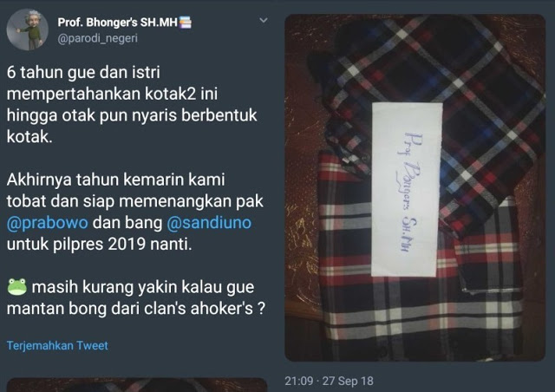
Task: Open the Prof. Bhonger's profile avatar
Action: [x=28, y=29]
